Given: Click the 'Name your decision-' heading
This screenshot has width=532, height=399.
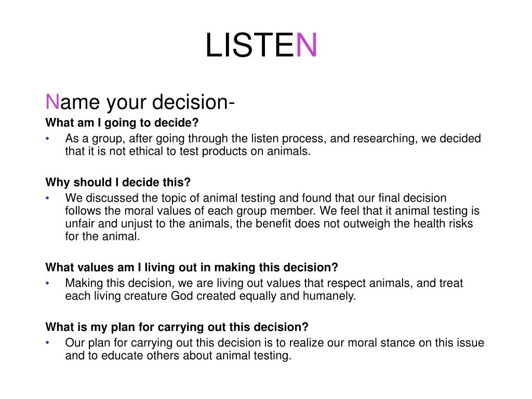Looking at the screenshot, I should point(140,102).
